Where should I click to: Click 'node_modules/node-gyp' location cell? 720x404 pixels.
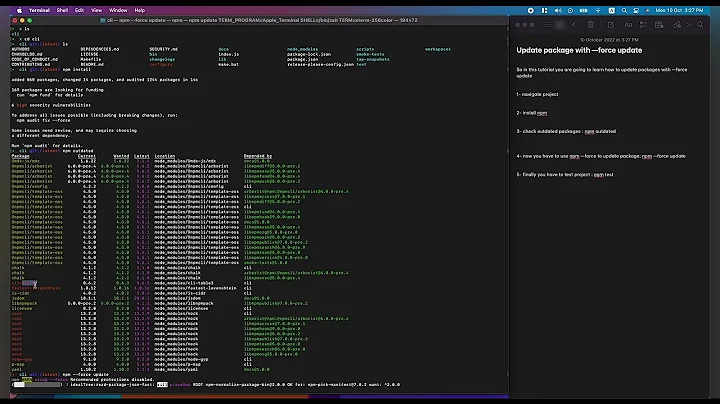(181, 359)
